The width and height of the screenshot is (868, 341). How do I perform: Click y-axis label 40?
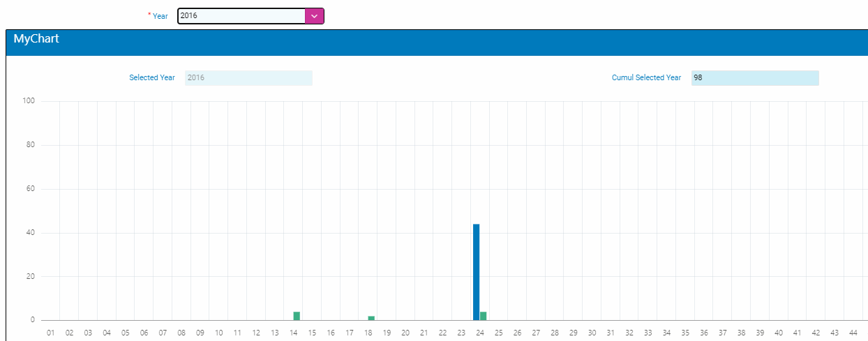(x=31, y=233)
